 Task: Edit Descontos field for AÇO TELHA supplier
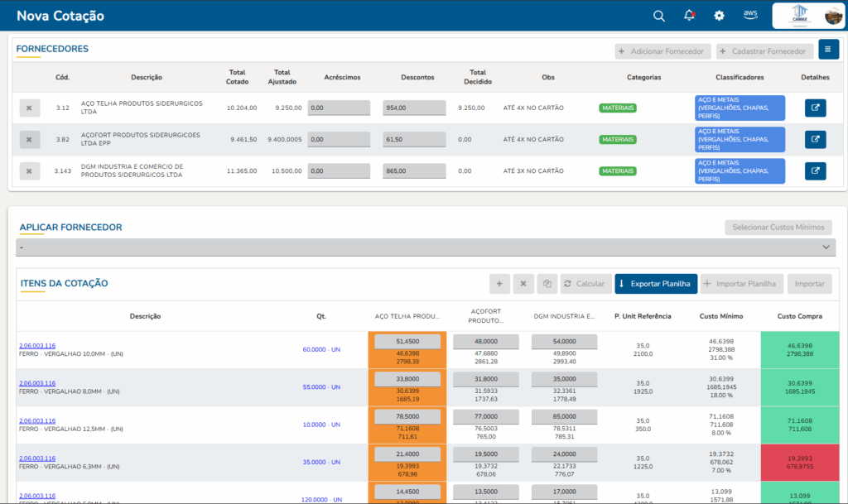click(x=414, y=108)
